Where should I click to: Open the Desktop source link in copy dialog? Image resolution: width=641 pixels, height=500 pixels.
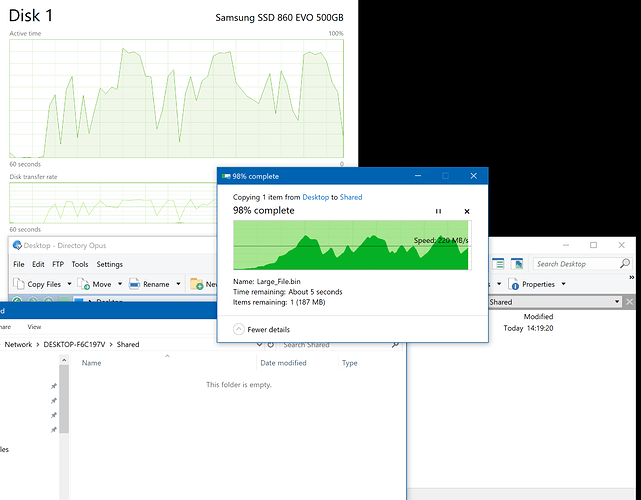pyautogui.click(x=315, y=197)
